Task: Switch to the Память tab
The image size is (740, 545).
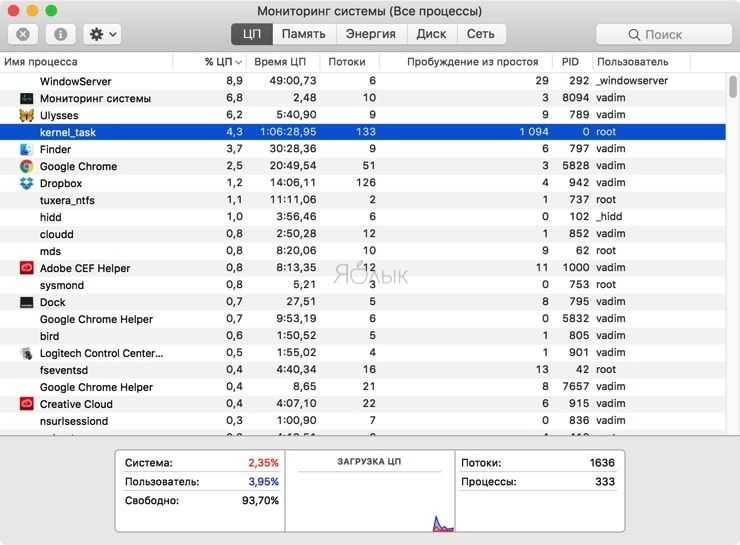Action: [303, 34]
